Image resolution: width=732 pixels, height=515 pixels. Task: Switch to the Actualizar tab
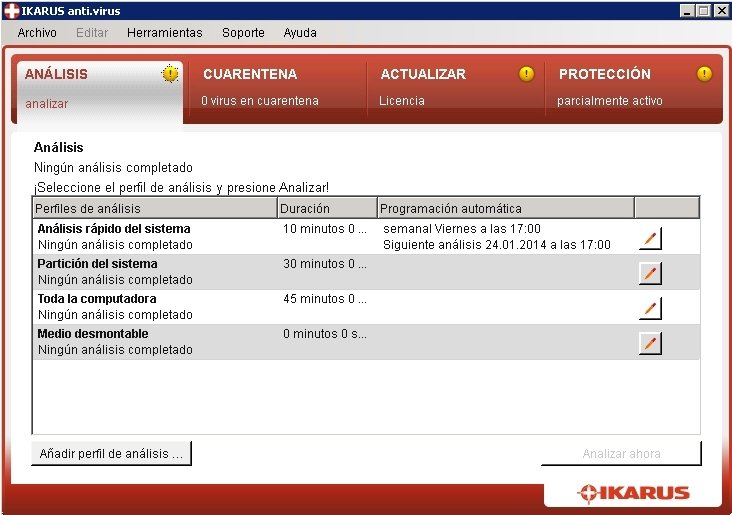[456, 87]
